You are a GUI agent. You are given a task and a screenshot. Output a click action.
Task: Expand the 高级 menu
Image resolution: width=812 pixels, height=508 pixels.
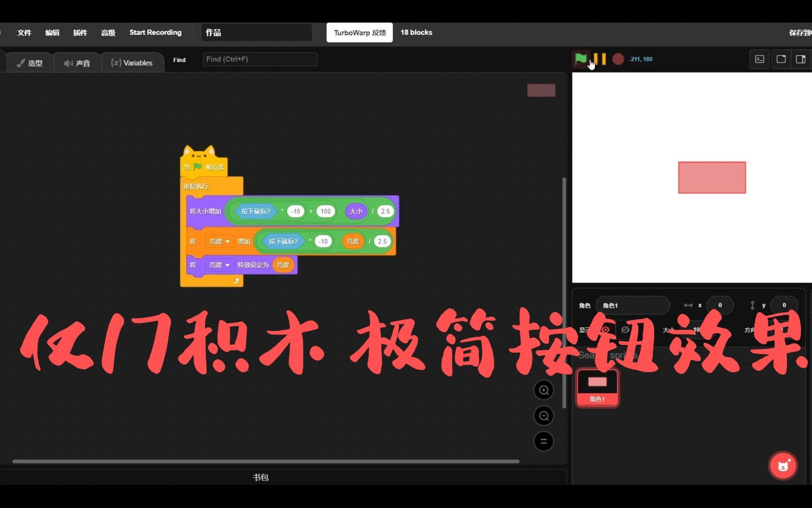coord(107,32)
